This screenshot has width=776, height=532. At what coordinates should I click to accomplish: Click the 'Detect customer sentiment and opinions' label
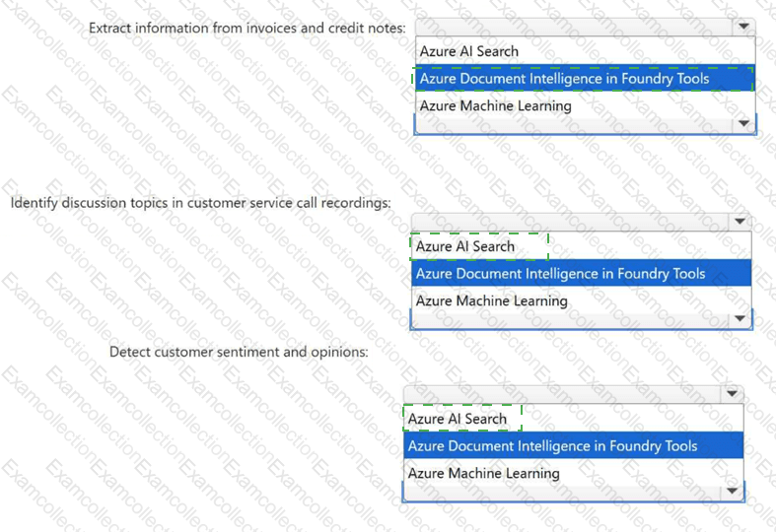tap(239, 352)
